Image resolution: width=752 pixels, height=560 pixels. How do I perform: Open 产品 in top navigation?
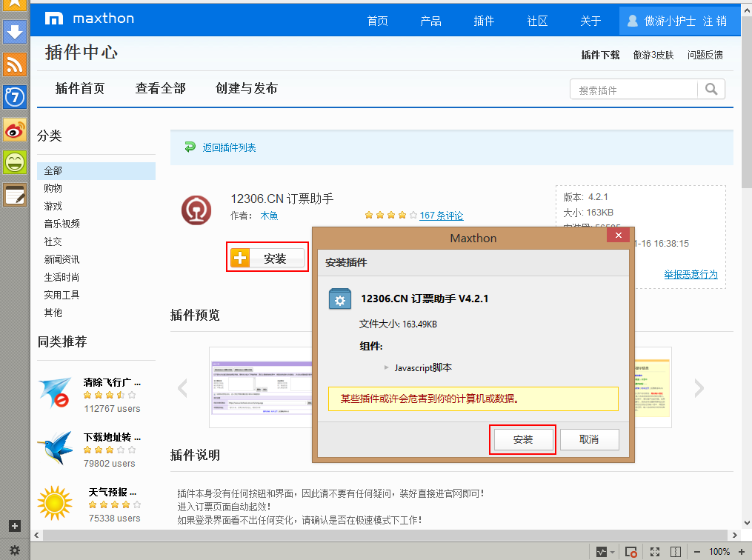click(430, 21)
